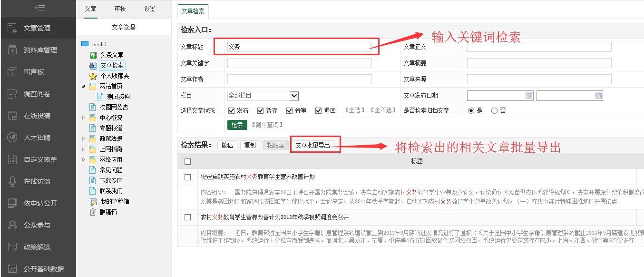
Task: Expand the 中心概况 tree folder
Action: [x=84, y=118]
